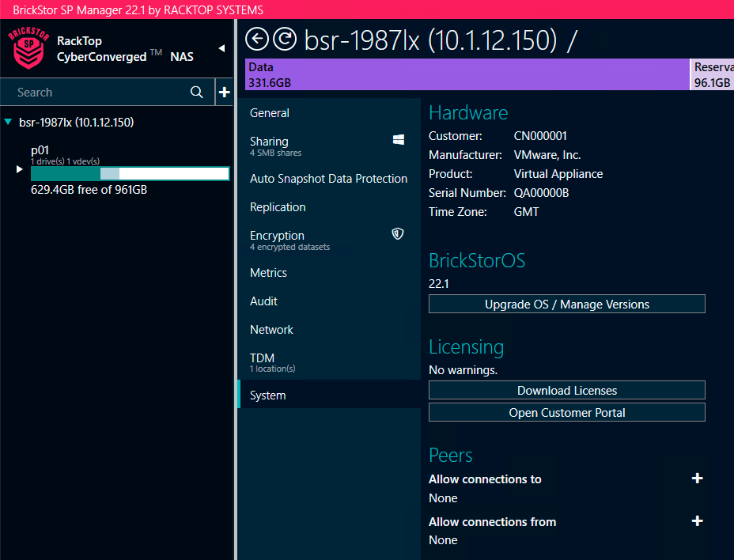Click the Windows SMB icon beside Sharing
Viewport: 734px width, 560px height.
[x=399, y=139]
